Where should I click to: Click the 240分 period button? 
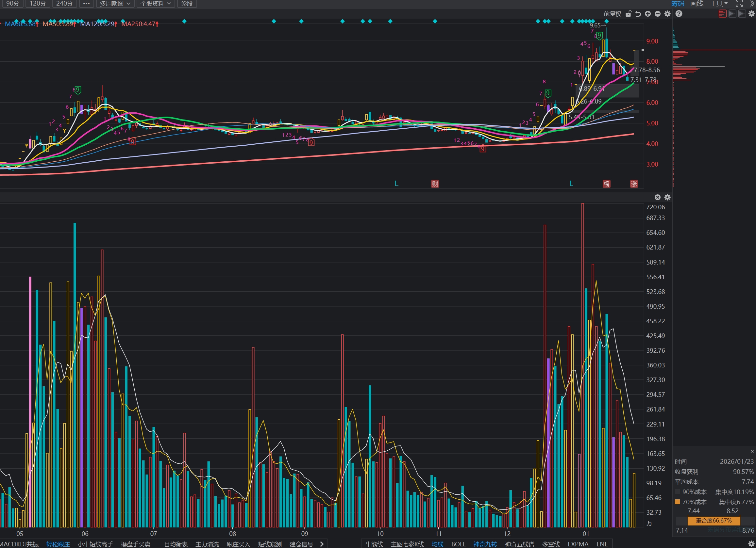point(64,3)
